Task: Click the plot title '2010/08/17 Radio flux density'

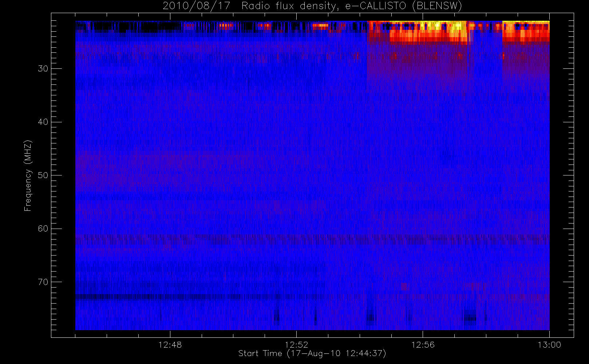Action: [x=312, y=6]
